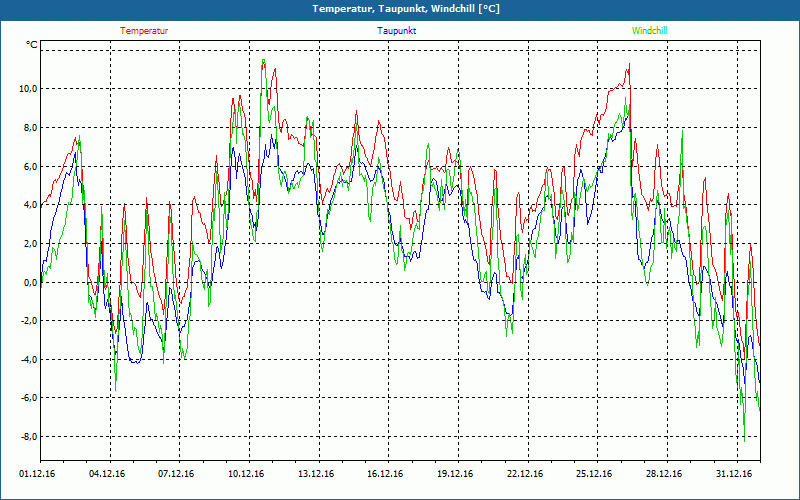Viewport: 800px width, 500px height.
Task: Click the 22.12.16 date label
Action: 525,474
